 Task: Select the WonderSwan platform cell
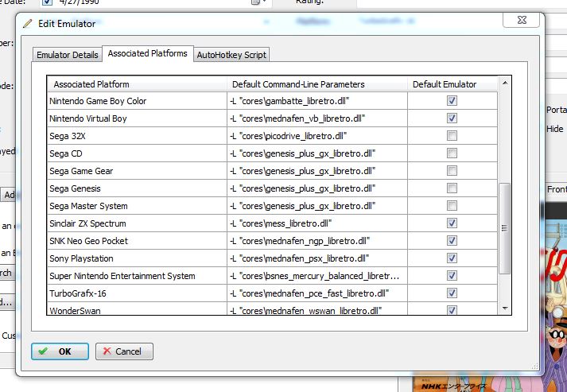137,309
